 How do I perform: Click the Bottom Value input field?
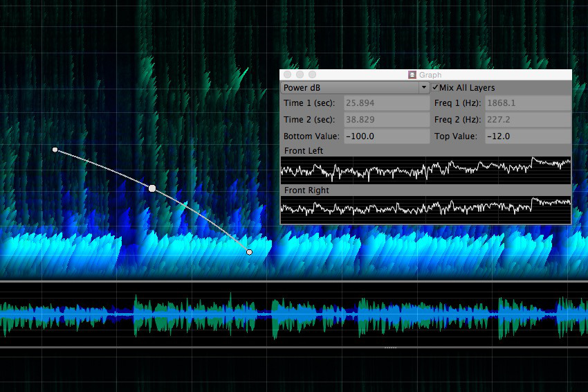pos(387,136)
